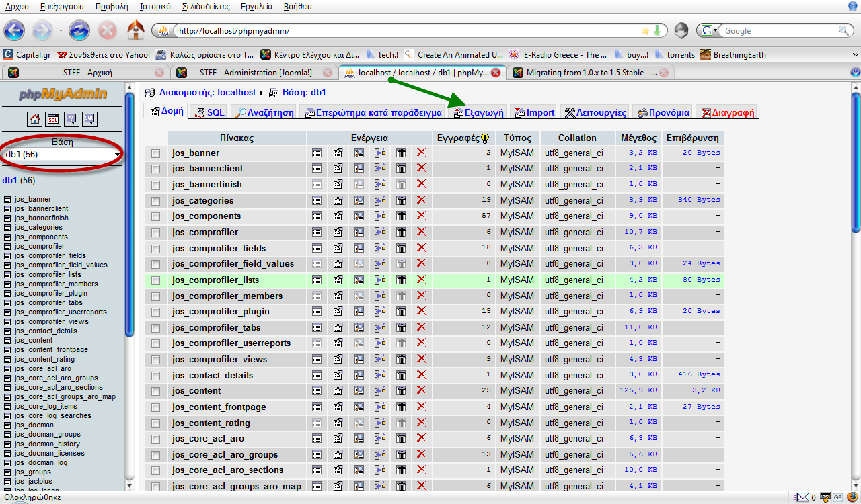Switch to STEF - Administration [Joomla!] browser tab
The image size is (861, 504).
253,72
